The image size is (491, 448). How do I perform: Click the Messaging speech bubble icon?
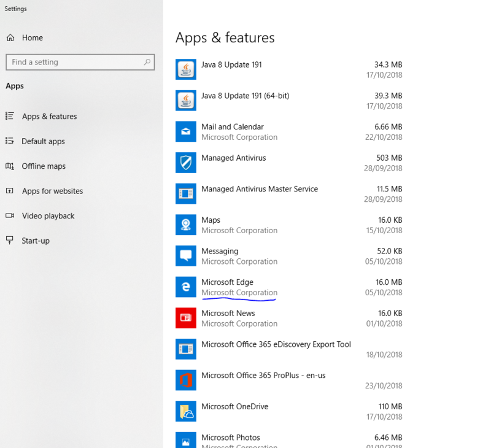pyautogui.click(x=186, y=256)
